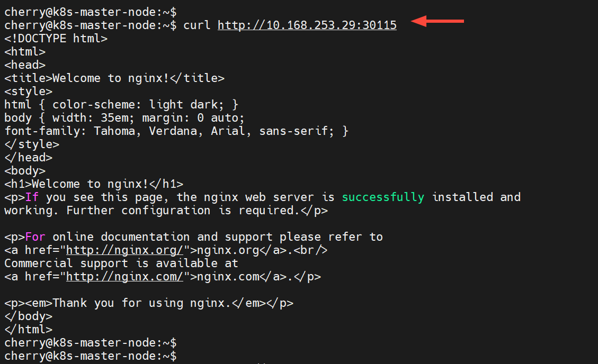Open the http://nginx.com/ href link
This screenshot has width=598, height=364.
pyautogui.click(x=124, y=276)
